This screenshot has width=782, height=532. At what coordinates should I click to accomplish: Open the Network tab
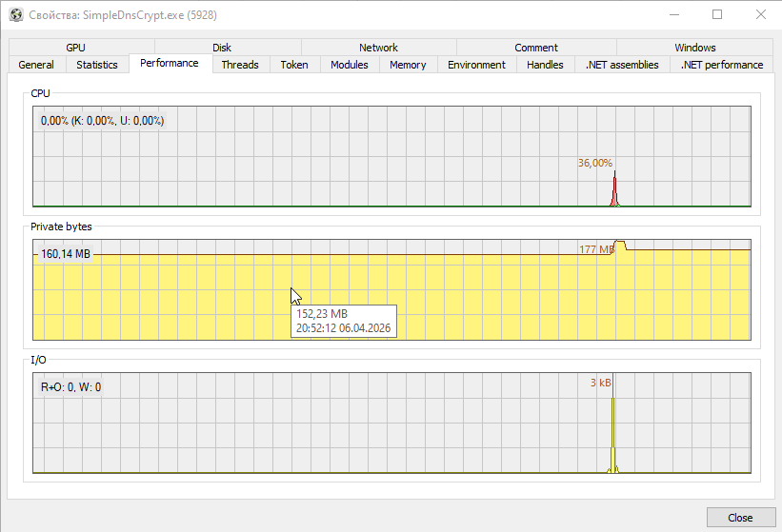tap(378, 48)
